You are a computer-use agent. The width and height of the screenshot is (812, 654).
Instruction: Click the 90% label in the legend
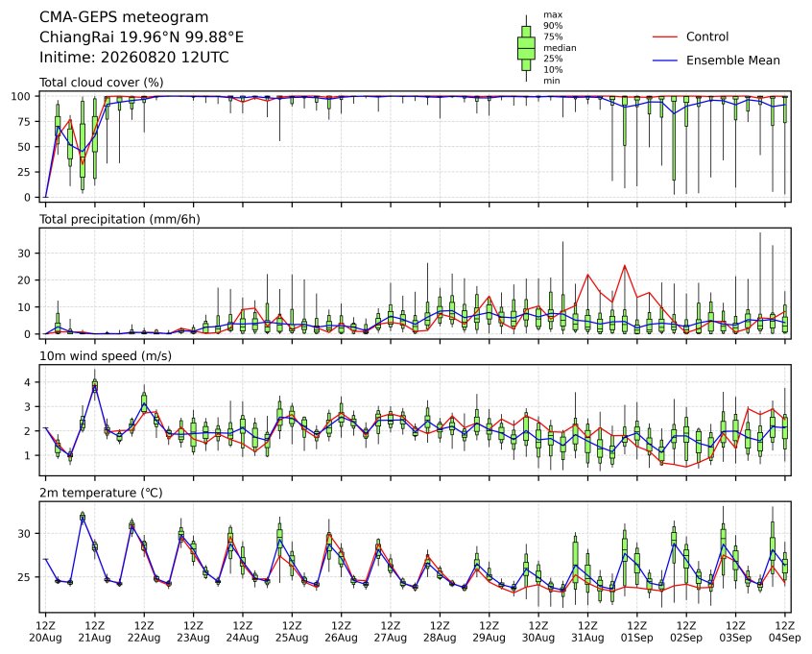pyautogui.click(x=553, y=25)
